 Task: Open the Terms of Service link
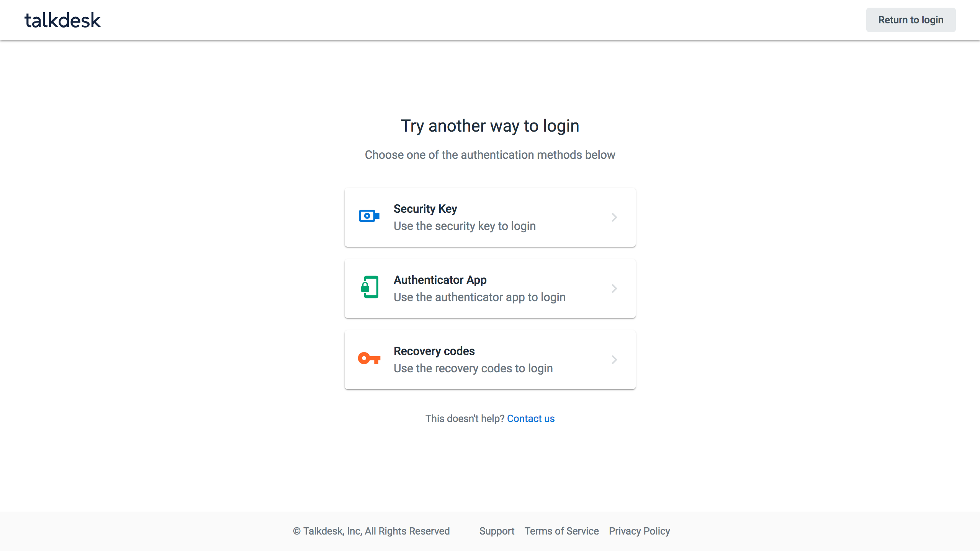tap(561, 531)
